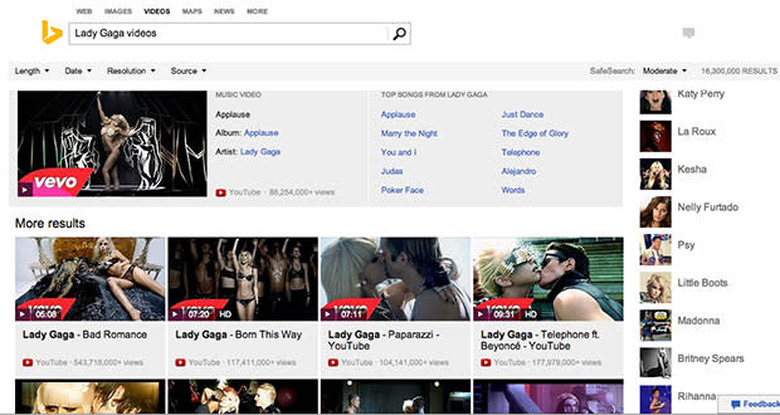Switch to the Maps tab
780x415 pixels.
coord(191,12)
